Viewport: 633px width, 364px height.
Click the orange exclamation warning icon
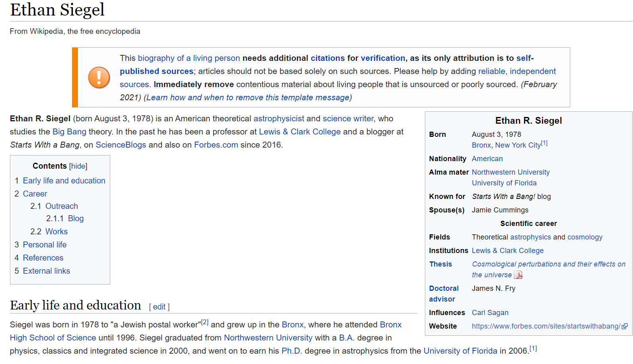[99, 77]
